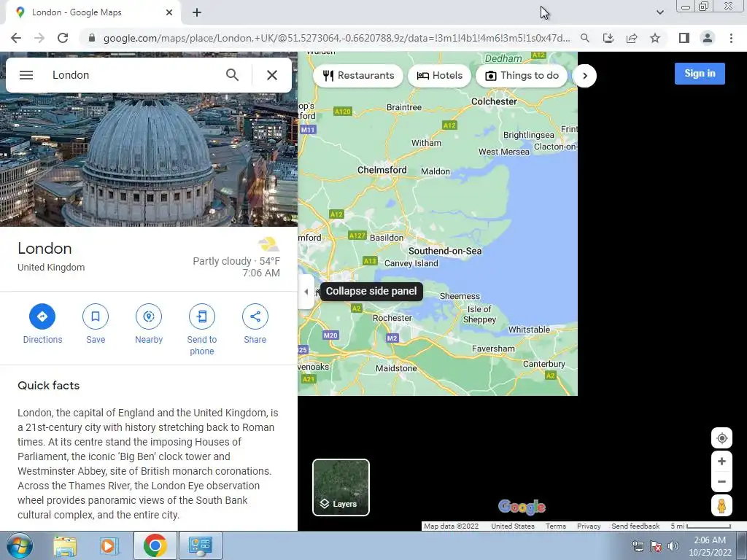Close the London - Google Maps tab

click(x=169, y=12)
